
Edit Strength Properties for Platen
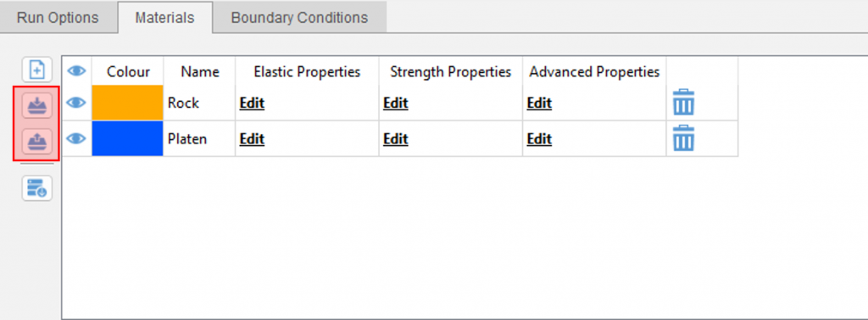[395, 139]
